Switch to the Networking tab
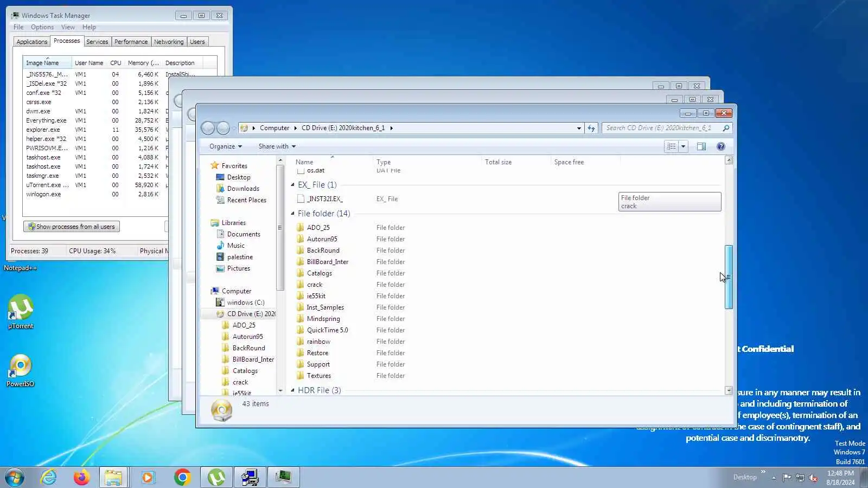Image resolution: width=868 pixels, height=488 pixels. [169, 42]
